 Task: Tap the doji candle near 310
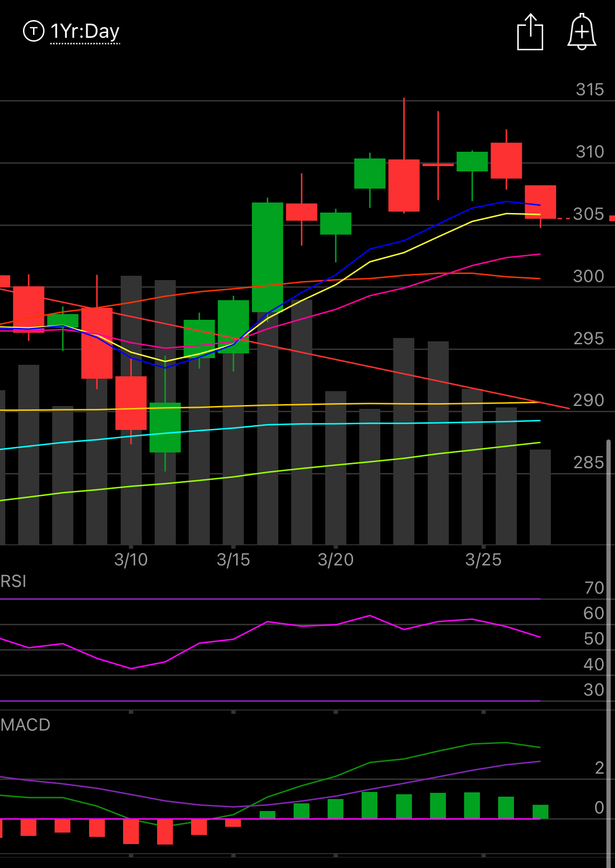[x=438, y=164]
